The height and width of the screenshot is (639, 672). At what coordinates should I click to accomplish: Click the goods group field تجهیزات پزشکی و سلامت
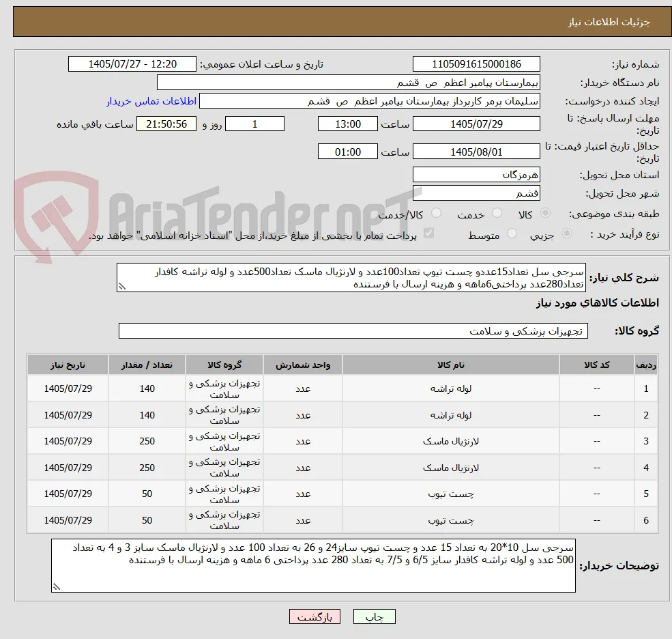[x=353, y=331]
